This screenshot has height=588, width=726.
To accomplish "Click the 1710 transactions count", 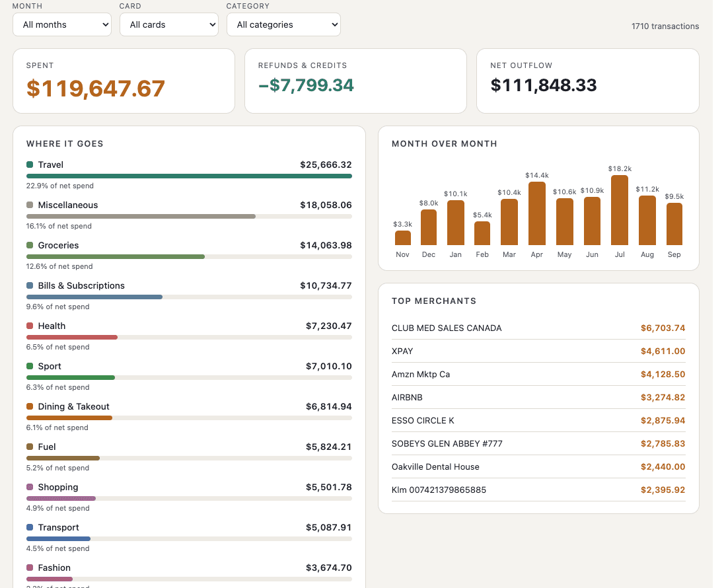I will point(665,26).
